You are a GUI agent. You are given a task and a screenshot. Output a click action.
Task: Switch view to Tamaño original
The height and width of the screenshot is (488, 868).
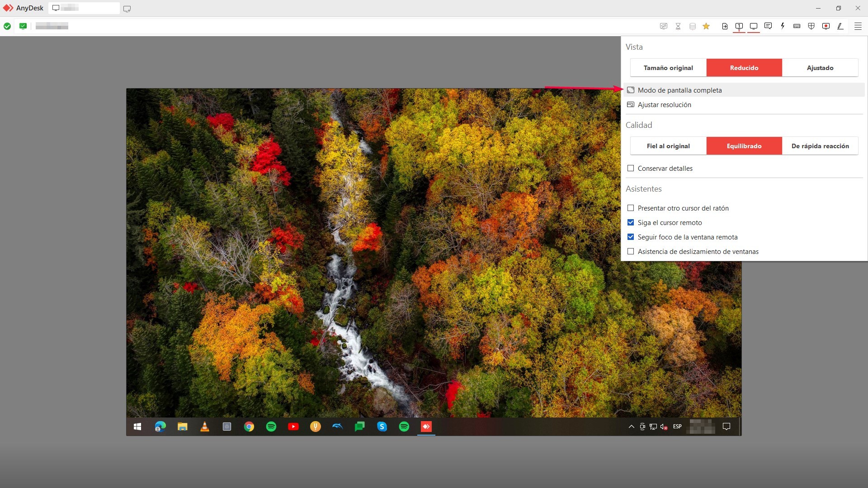tap(668, 67)
